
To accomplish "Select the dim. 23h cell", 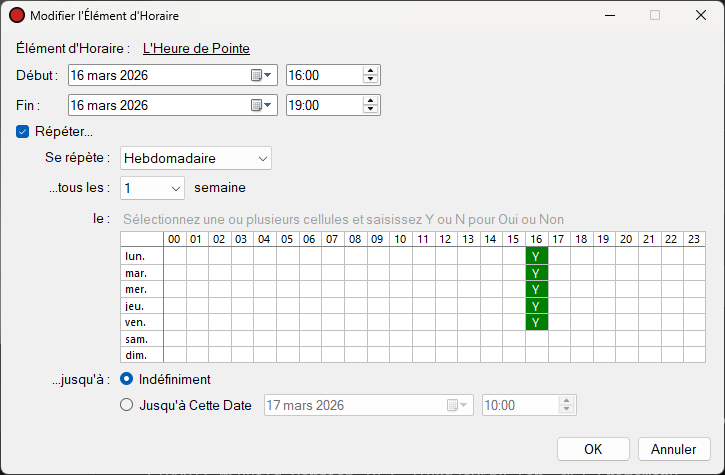I will pos(694,355).
